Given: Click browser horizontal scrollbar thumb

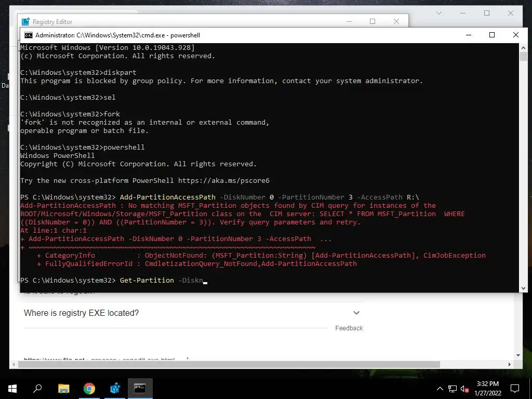Looking at the screenshot, I should pos(229,364).
